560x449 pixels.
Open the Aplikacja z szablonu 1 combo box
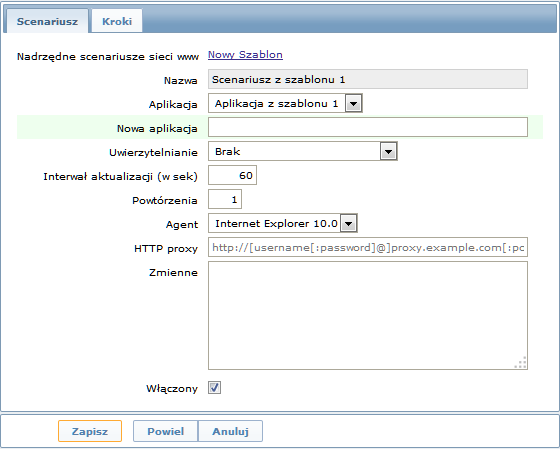click(285, 104)
